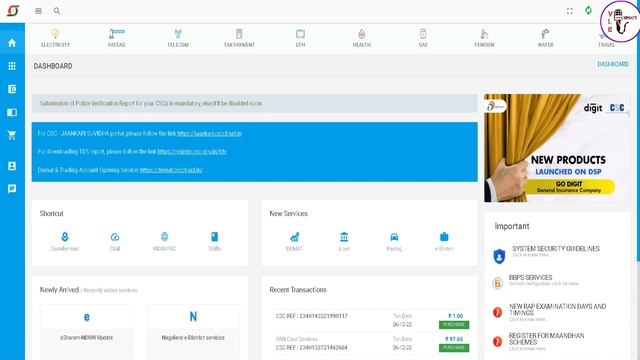Follow the TDS report download link

(192, 151)
